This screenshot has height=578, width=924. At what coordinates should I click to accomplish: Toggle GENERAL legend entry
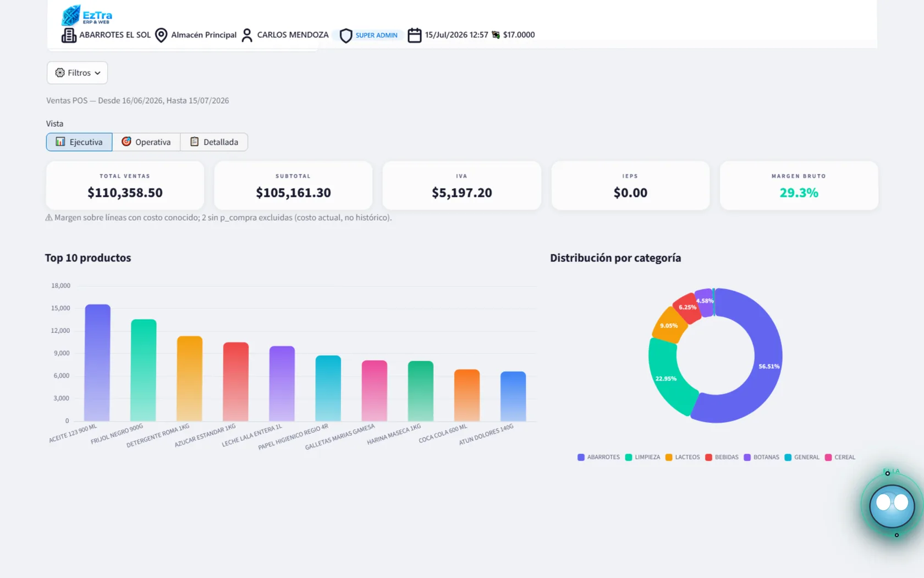click(802, 457)
